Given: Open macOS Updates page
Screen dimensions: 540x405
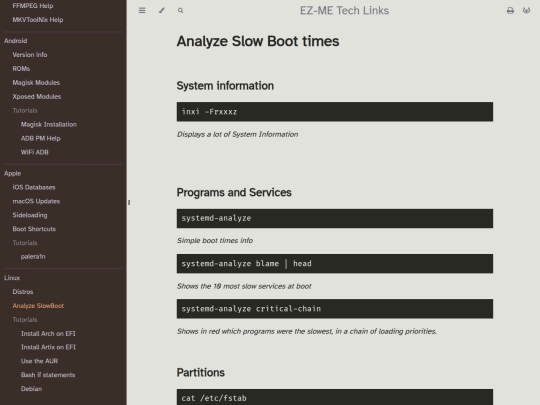Looking at the screenshot, I should 37,201.
